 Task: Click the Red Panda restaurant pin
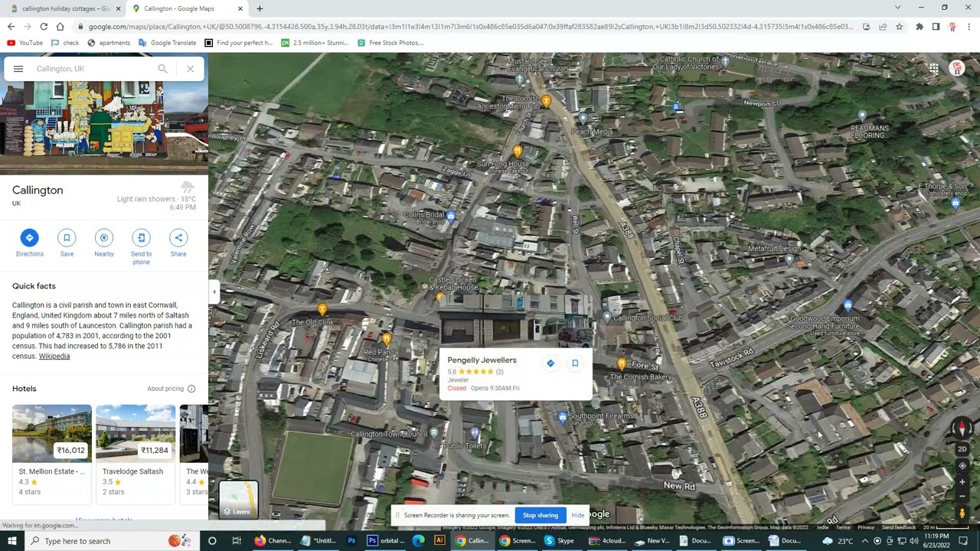pyautogui.click(x=387, y=339)
